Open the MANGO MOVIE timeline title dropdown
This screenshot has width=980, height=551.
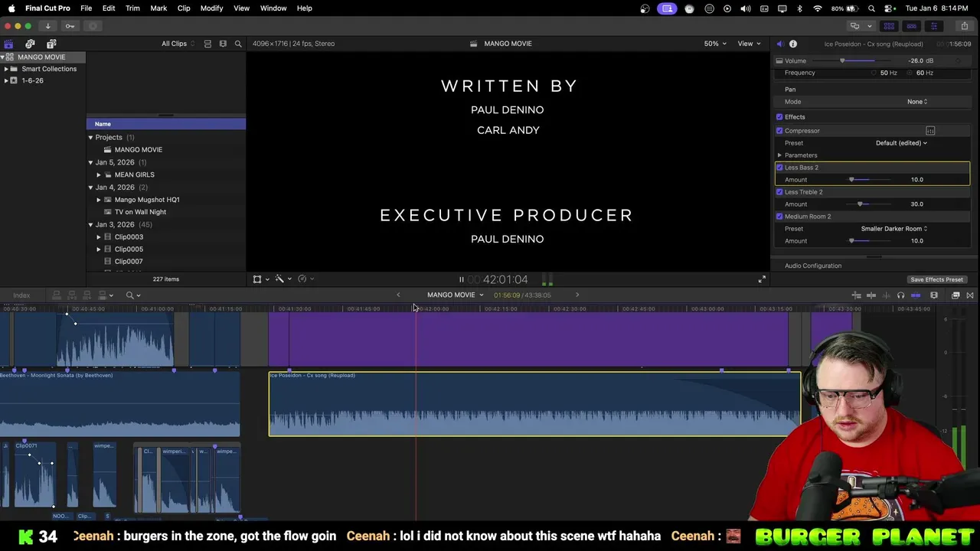[x=456, y=295]
